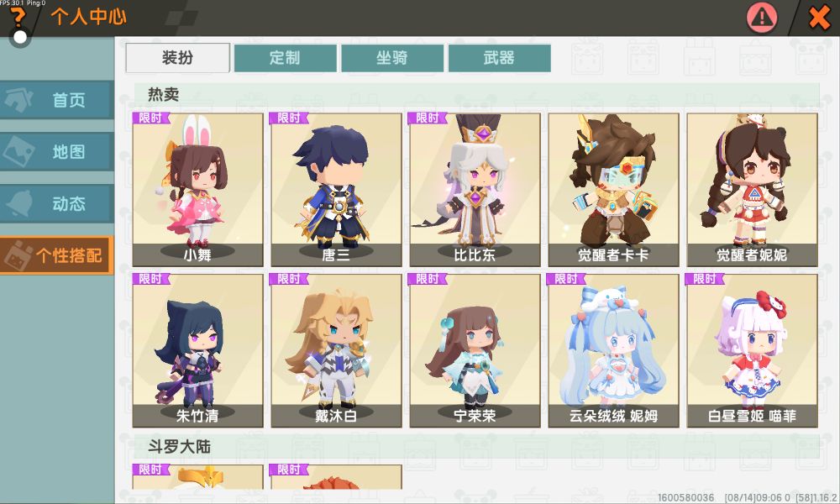Switch to the 定制 tab
Viewport: 840px width, 504px height.
[285, 58]
